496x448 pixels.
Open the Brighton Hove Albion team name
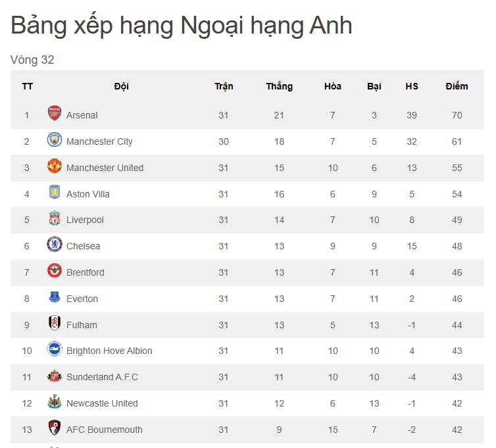(109, 351)
